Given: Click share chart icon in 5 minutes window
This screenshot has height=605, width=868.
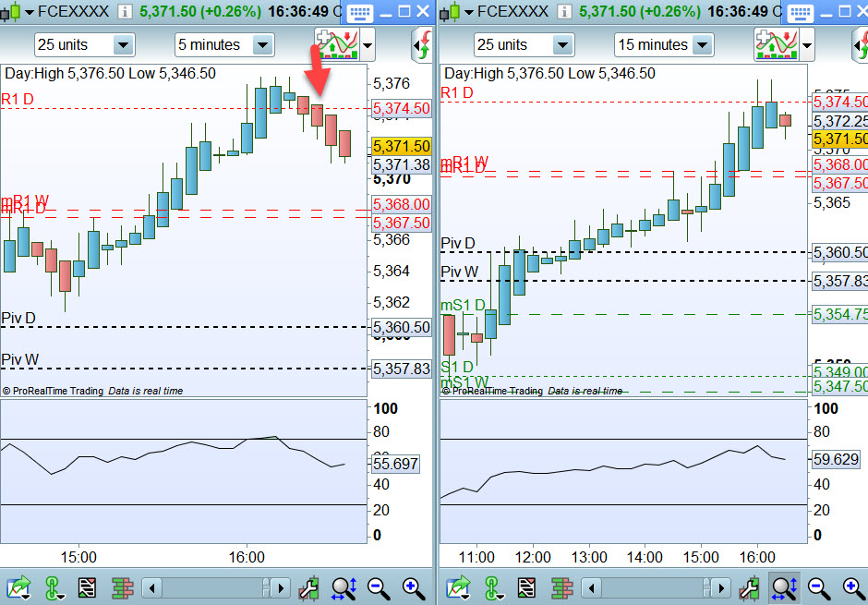Looking at the screenshot, I should (18, 587).
